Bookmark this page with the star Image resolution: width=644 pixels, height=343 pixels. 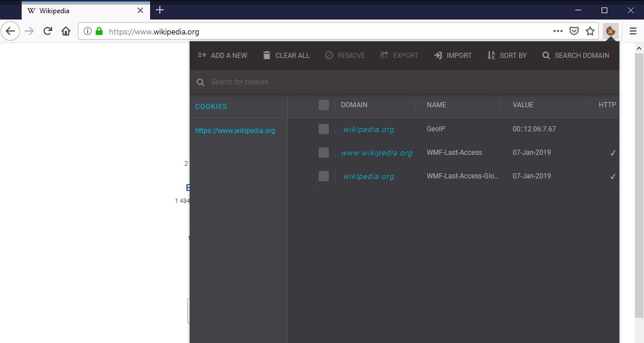tap(590, 31)
